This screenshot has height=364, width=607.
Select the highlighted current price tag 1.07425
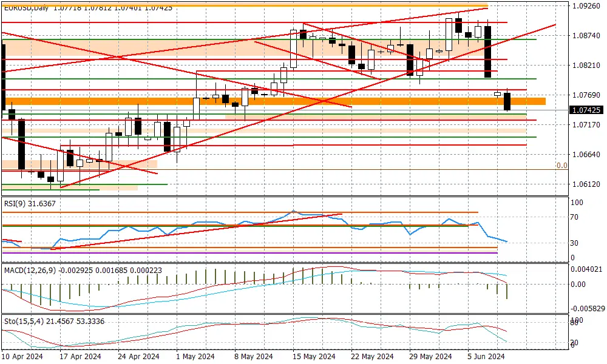point(586,110)
